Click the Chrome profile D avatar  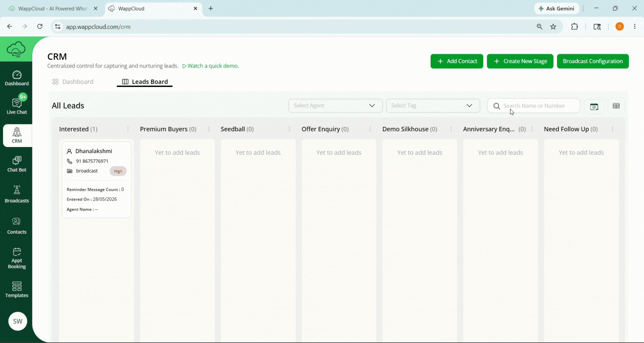pos(620,27)
